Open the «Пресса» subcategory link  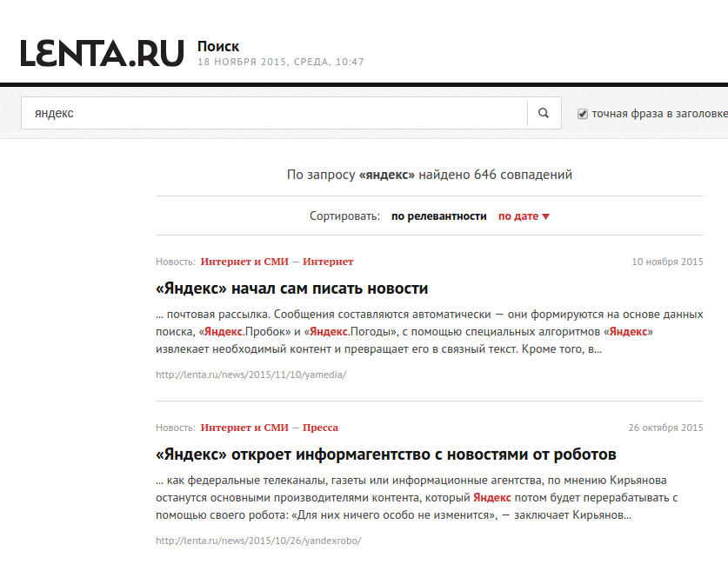click(321, 428)
